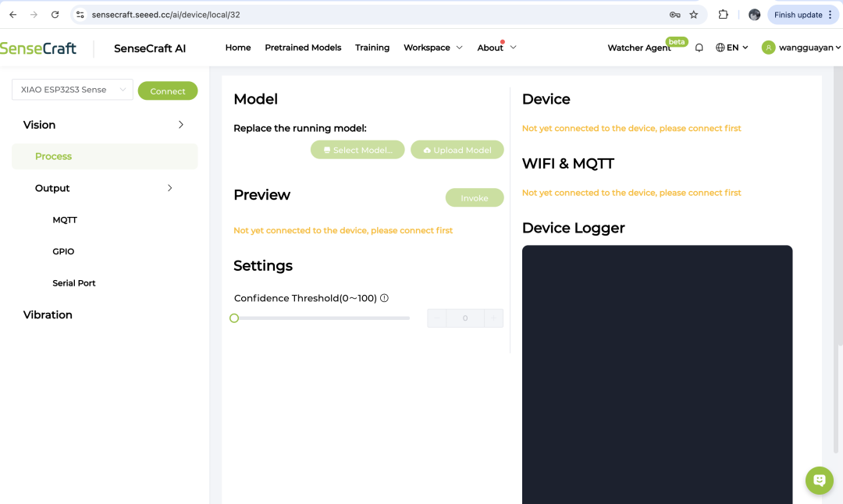Open the XIAO ESP32S3 Sense device dropdown
This screenshot has width=843, height=504.
[73, 90]
